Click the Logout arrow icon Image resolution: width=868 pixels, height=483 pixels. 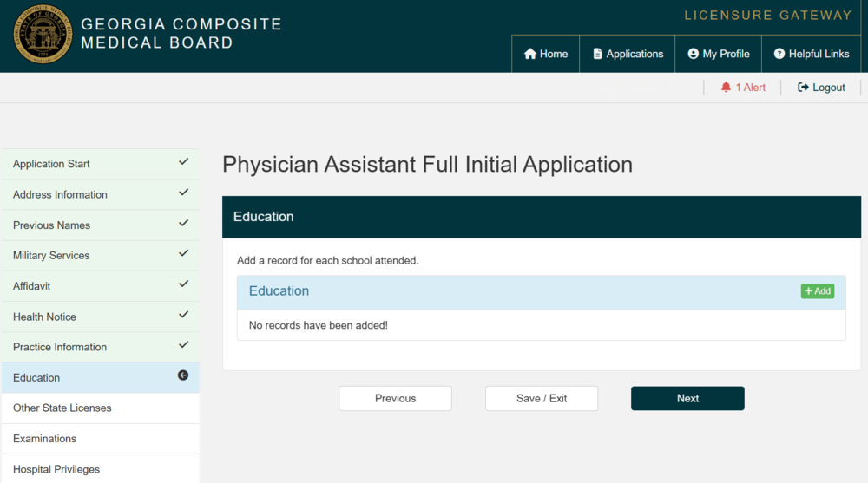pyautogui.click(x=803, y=88)
